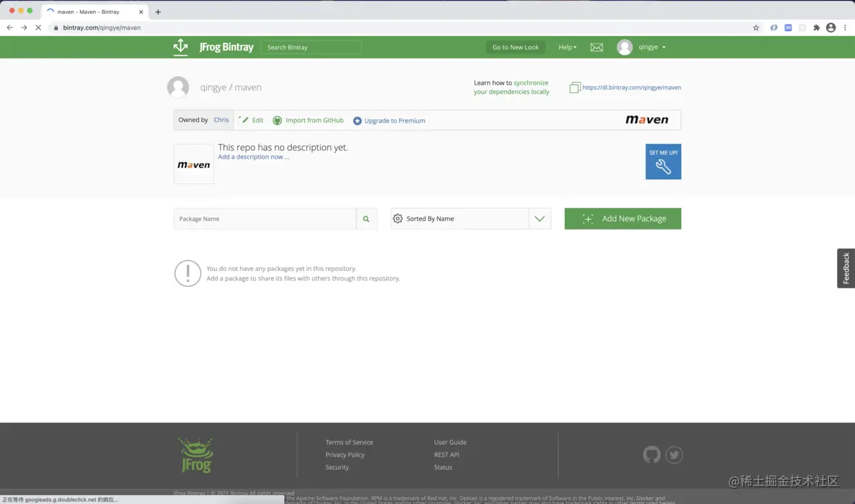Expand the qingye account dropdown
Viewport: 855px width, 504px height.
[652, 48]
